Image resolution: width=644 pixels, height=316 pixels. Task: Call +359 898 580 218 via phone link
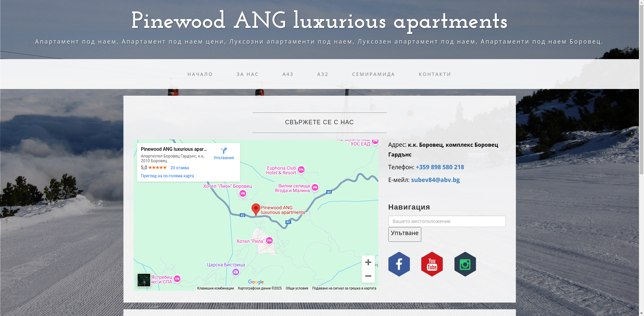[x=440, y=167]
